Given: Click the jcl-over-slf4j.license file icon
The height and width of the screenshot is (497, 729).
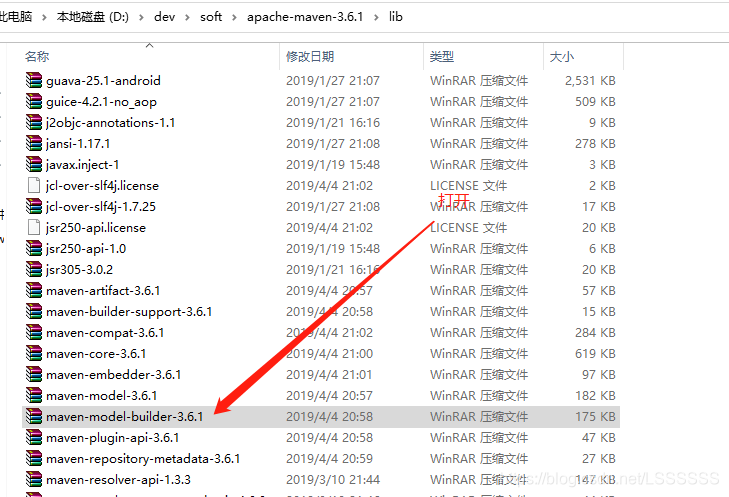Looking at the screenshot, I should (x=34, y=186).
